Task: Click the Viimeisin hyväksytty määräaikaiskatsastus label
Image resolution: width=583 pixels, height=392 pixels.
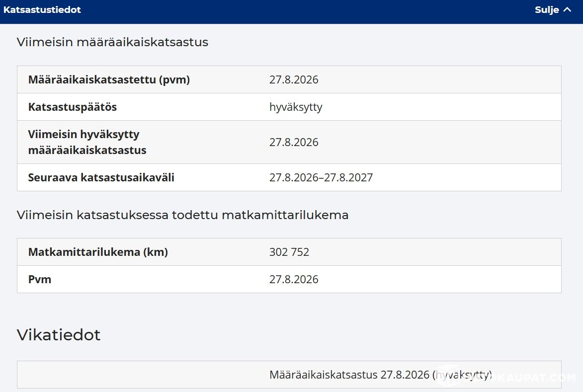Action: coord(87,142)
